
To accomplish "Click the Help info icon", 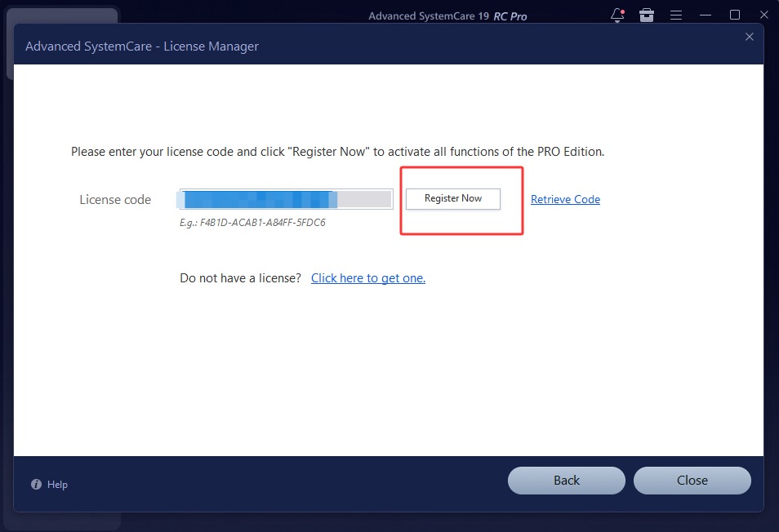I will coord(36,485).
